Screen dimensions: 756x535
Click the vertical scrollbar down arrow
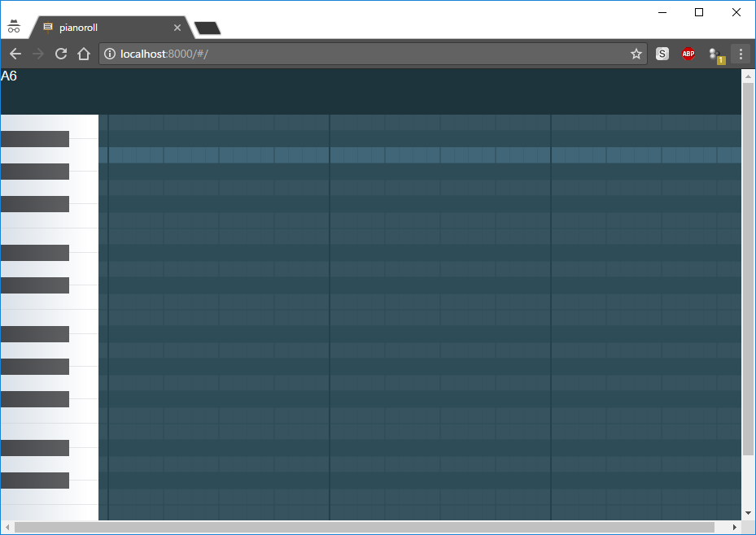click(749, 513)
